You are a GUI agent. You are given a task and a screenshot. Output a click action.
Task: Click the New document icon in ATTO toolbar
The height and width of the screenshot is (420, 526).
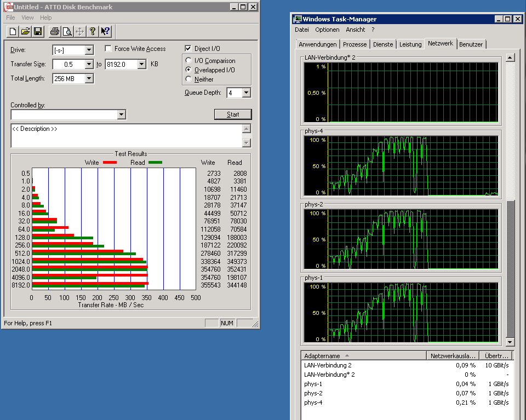click(13, 32)
